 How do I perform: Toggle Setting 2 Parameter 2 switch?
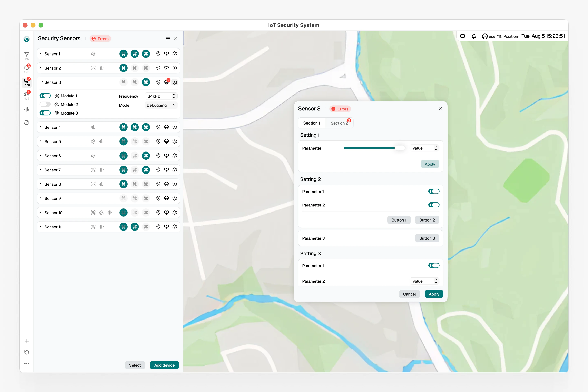[x=434, y=205]
